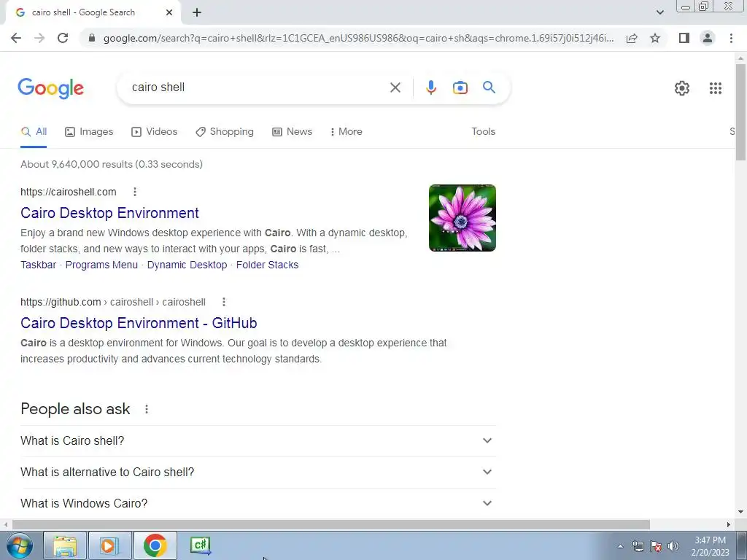Open the Windows Start menu
The image size is (747, 560).
[19, 545]
